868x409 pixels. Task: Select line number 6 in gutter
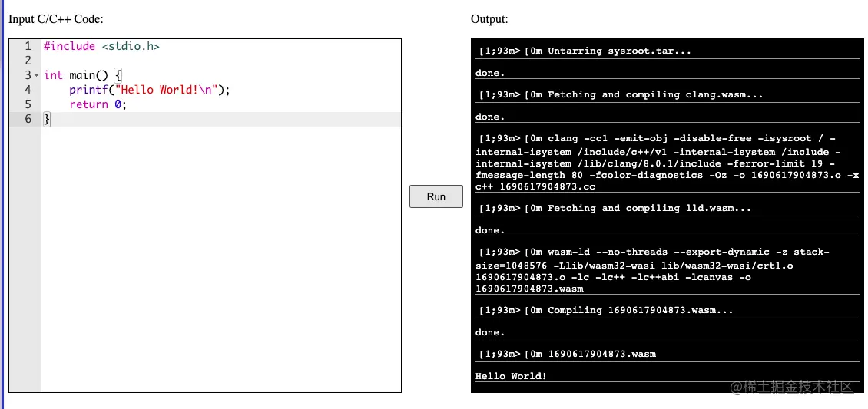[x=28, y=119]
